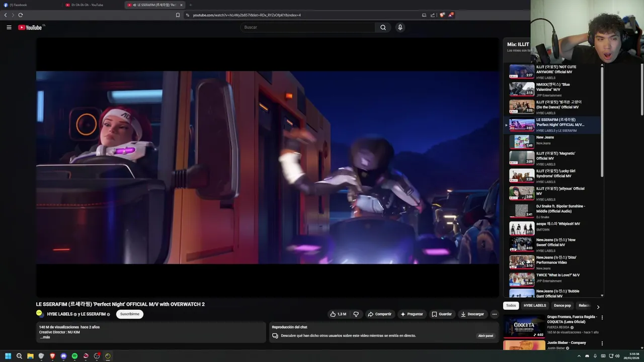Play NMIXX 'Blue Valentine' M/V playlist item
Image resolution: width=644 pixels, height=362 pixels.
552,89
